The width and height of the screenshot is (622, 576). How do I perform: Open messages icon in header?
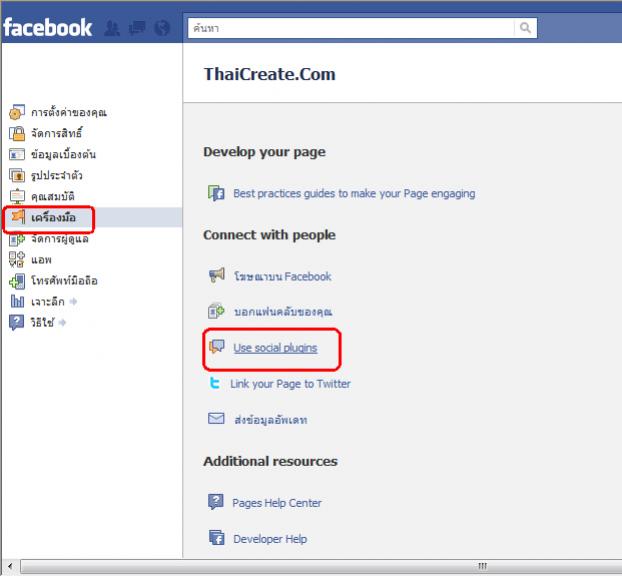click(137, 28)
